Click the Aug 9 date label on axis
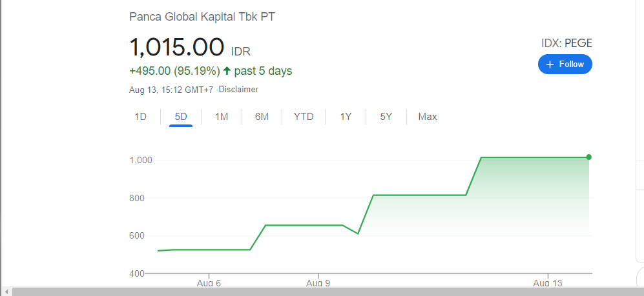 click(x=318, y=283)
